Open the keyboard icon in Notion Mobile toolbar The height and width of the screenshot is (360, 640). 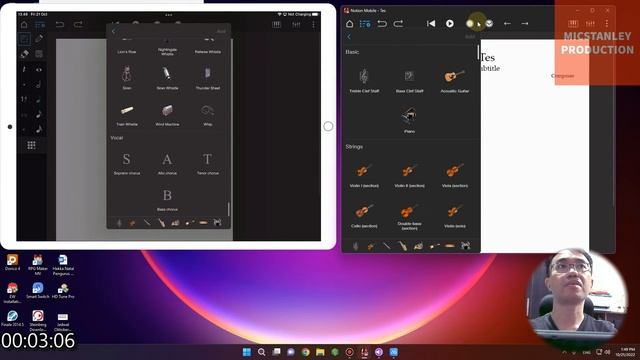[x=573, y=24]
